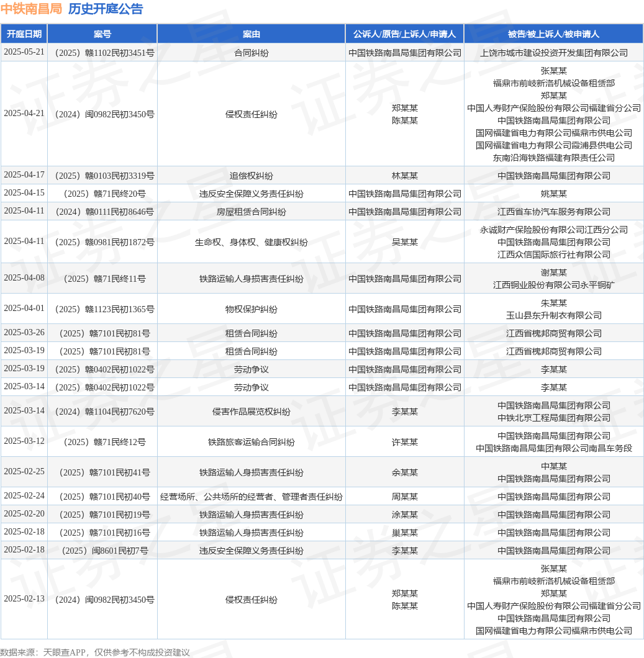Click the date 2025-04-01
Image resolution: width=644 pixels, height=658 pixels.
coord(24,309)
